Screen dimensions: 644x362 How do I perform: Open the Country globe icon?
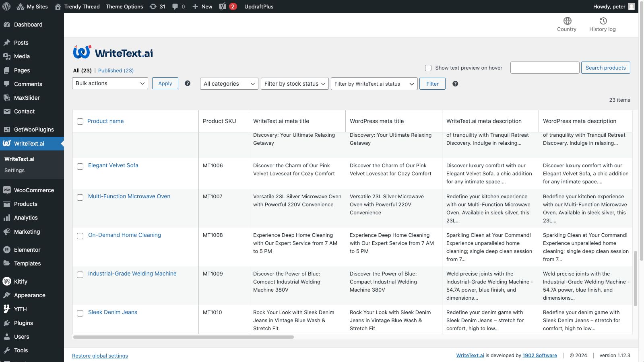click(x=567, y=21)
